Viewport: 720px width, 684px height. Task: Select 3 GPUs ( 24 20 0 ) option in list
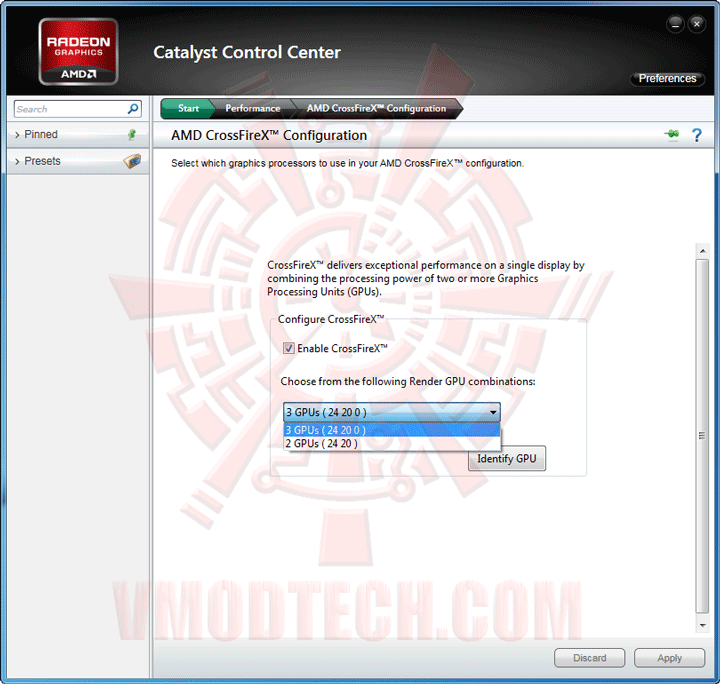pyautogui.click(x=392, y=430)
